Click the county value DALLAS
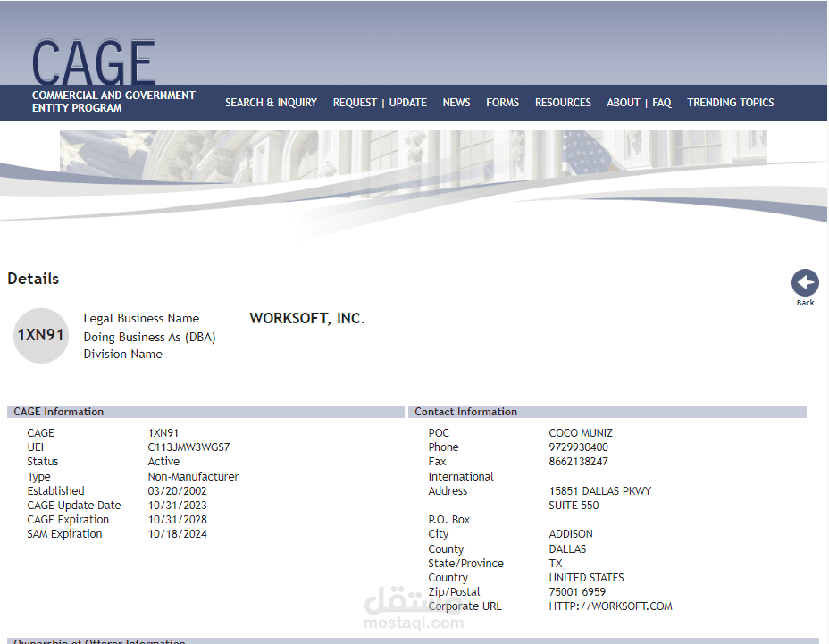This screenshot has width=829, height=644. pyautogui.click(x=567, y=548)
